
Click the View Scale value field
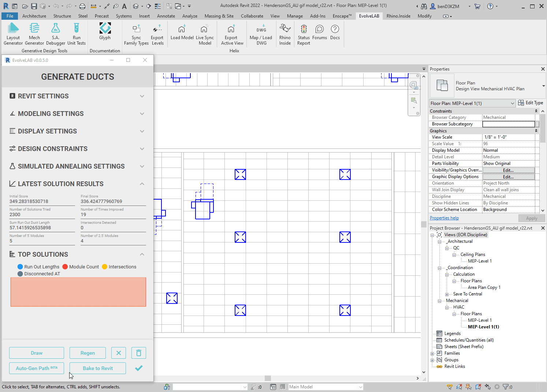point(509,137)
